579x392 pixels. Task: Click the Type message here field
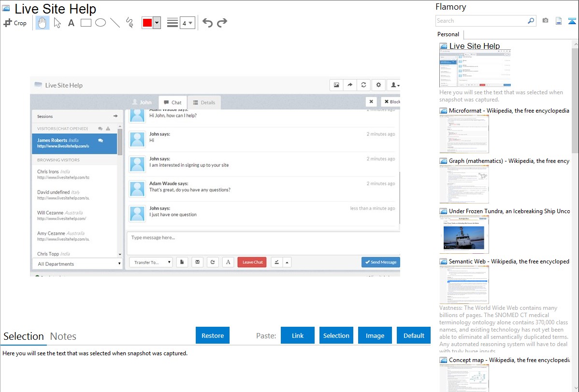click(263, 243)
